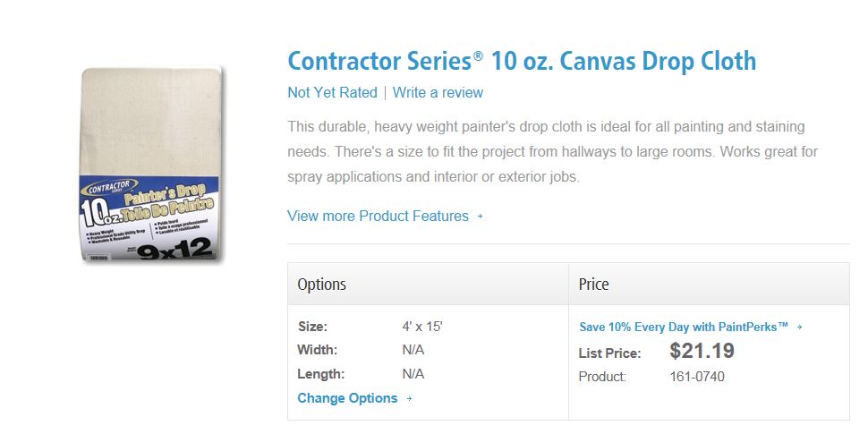The width and height of the screenshot is (868, 434).
Task: Select the Change Options link
Action: click(347, 398)
